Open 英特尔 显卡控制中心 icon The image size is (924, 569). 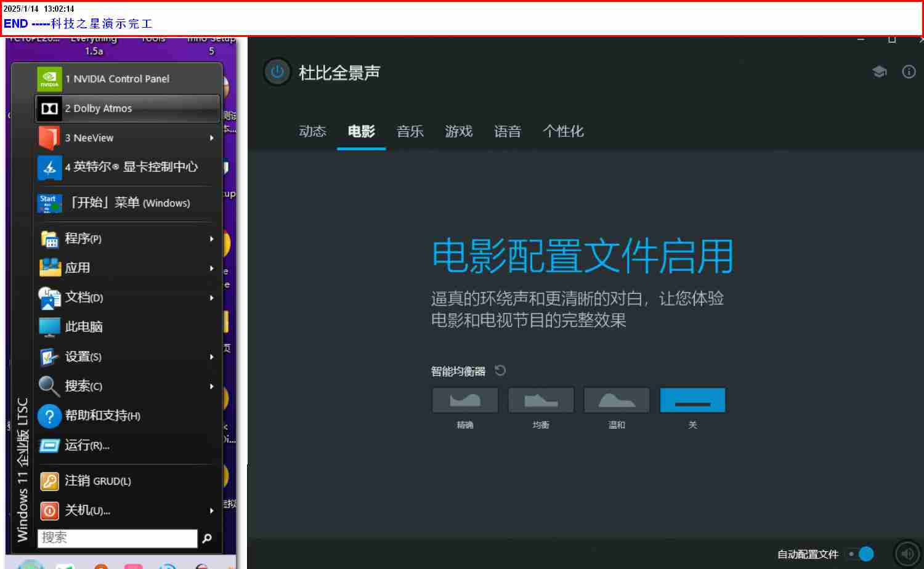[49, 167]
